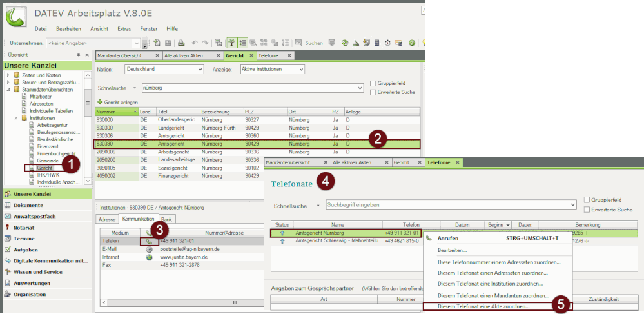The width and height of the screenshot is (644, 314).
Task: Open the Extras menu
Action: 124,29
